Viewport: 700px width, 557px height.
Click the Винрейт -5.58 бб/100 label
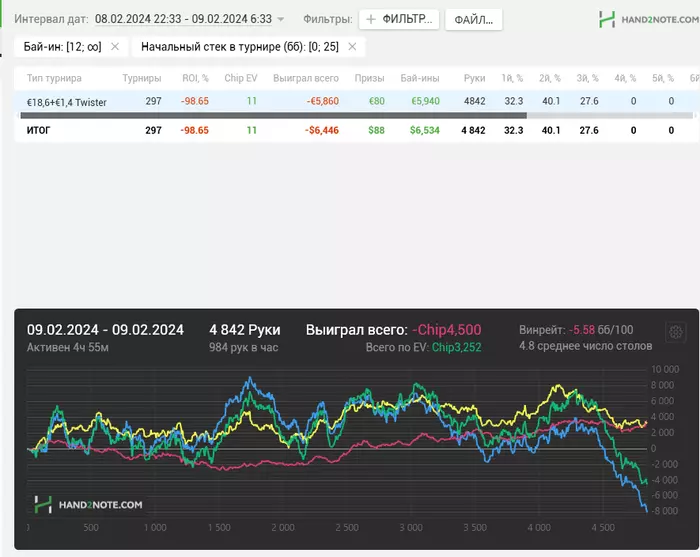(x=576, y=330)
